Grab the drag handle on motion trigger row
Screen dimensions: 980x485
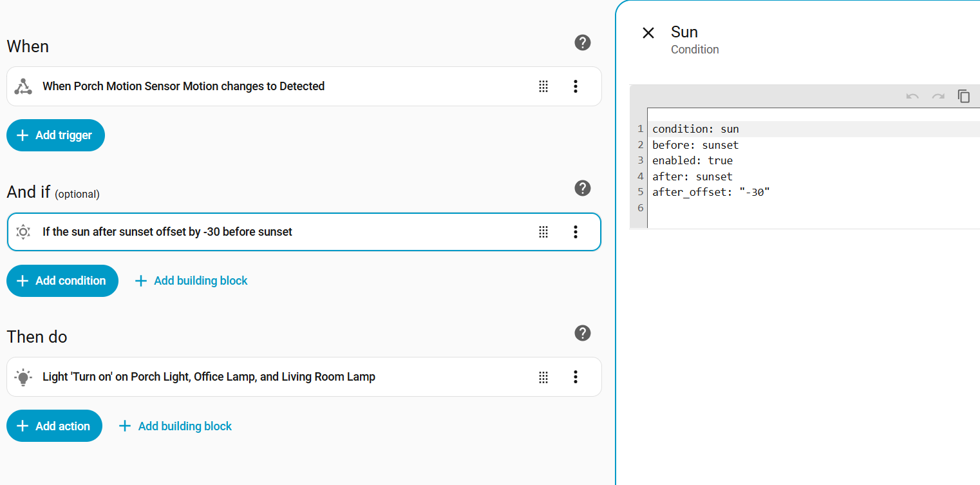point(543,86)
